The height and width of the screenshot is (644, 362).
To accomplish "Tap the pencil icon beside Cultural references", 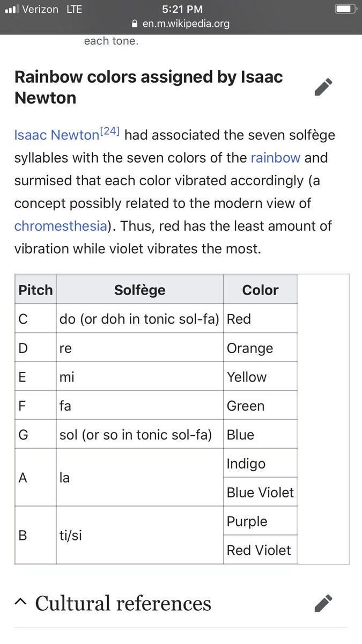I will pos(323,603).
